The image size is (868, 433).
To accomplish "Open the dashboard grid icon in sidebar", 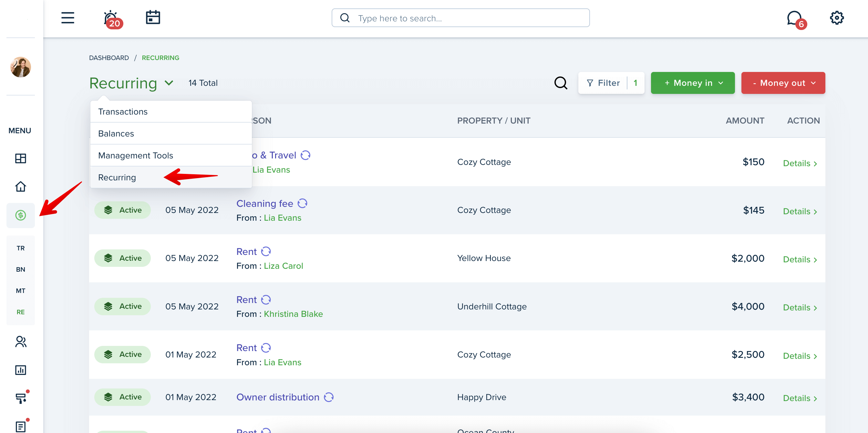I will [x=21, y=158].
